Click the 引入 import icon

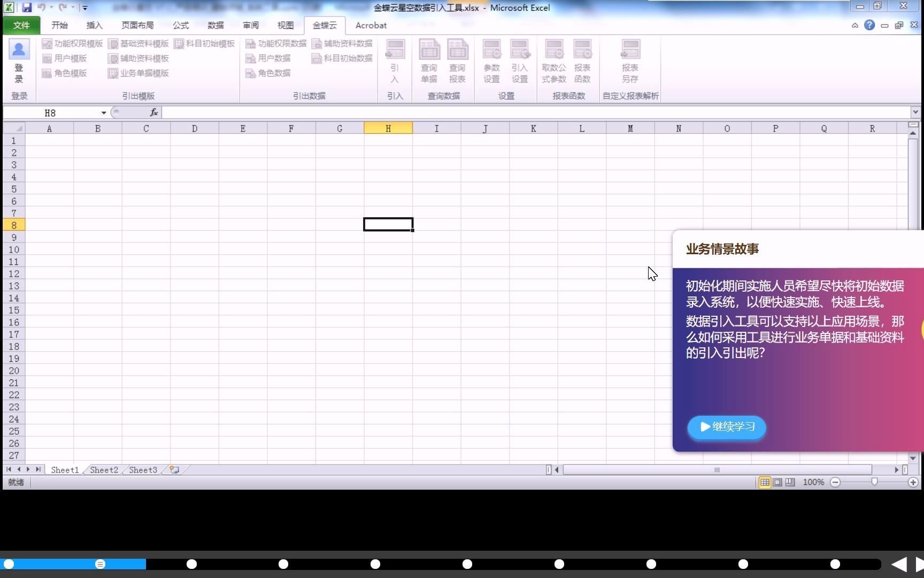pyautogui.click(x=395, y=61)
